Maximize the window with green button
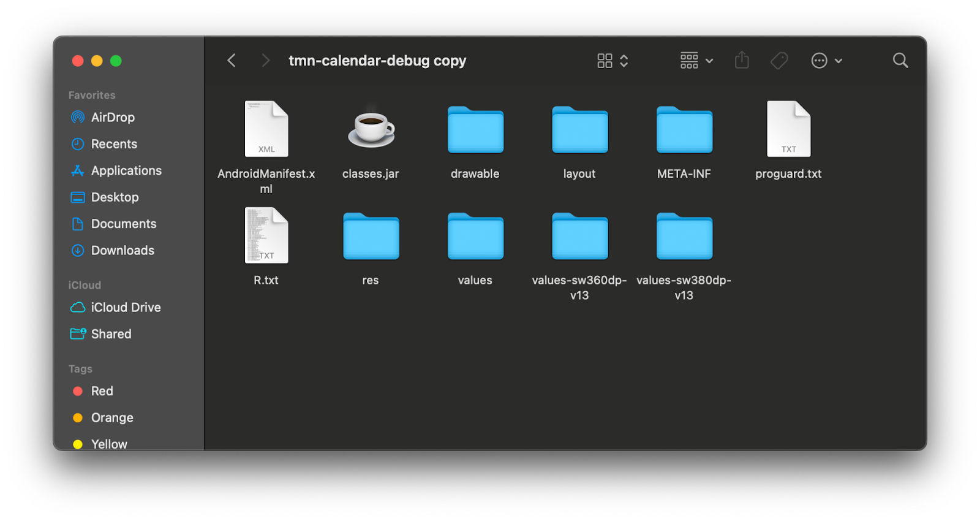 pyautogui.click(x=116, y=61)
